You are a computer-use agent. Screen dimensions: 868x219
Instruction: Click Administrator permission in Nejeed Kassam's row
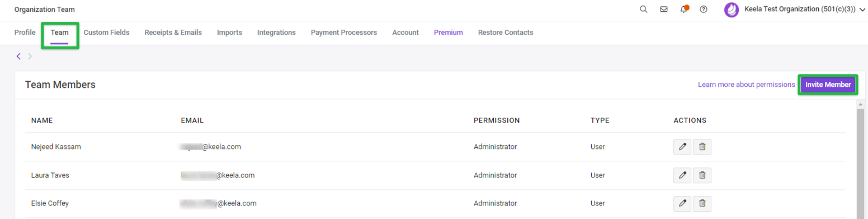coord(495,147)
